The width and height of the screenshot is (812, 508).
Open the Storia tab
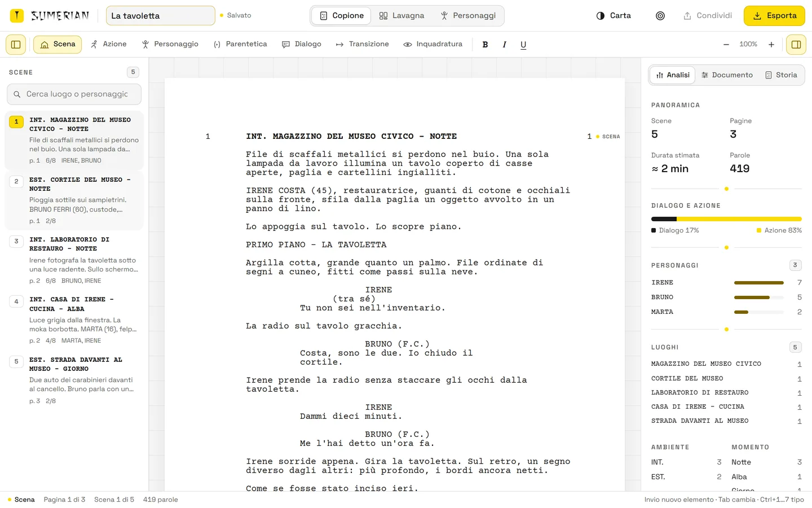(781, 75)
